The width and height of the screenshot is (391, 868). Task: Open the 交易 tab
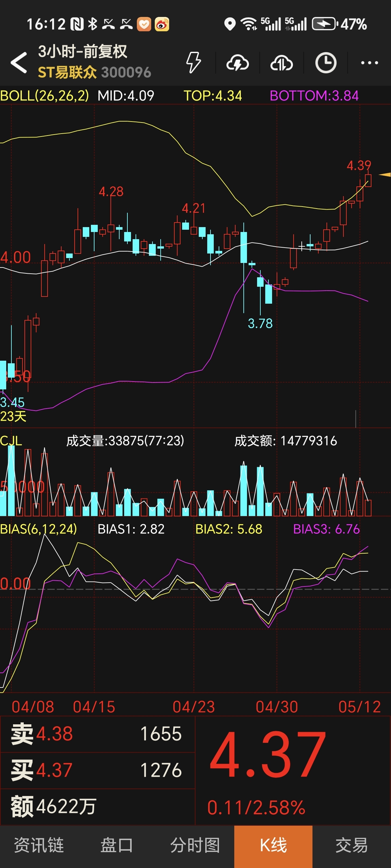pos(352,846)
